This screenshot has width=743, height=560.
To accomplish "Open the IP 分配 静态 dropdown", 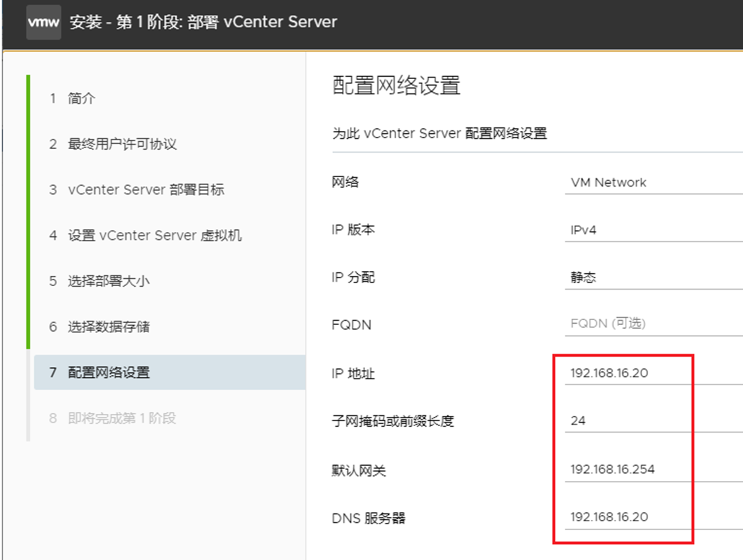I will [654, 277].
